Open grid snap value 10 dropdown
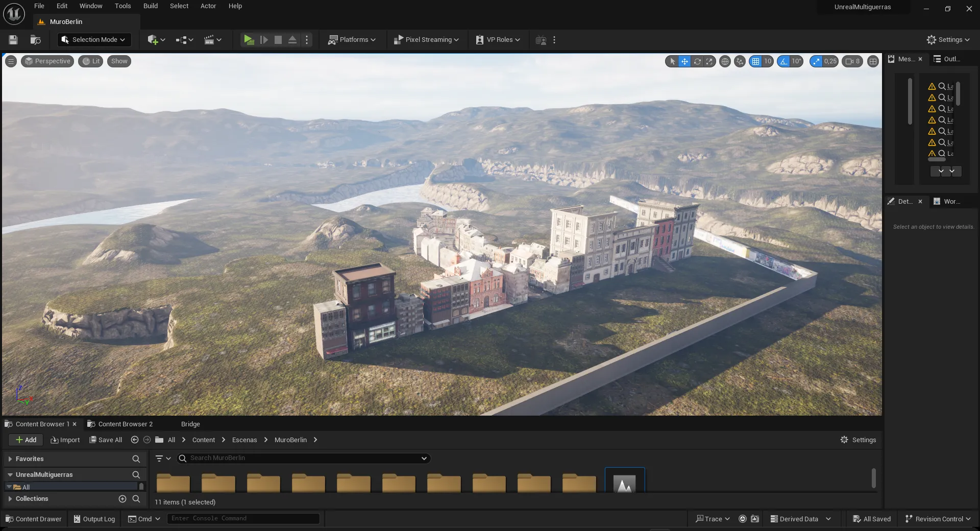The height and width of the screenshot is (531, 980). click(x=768, y=61)
